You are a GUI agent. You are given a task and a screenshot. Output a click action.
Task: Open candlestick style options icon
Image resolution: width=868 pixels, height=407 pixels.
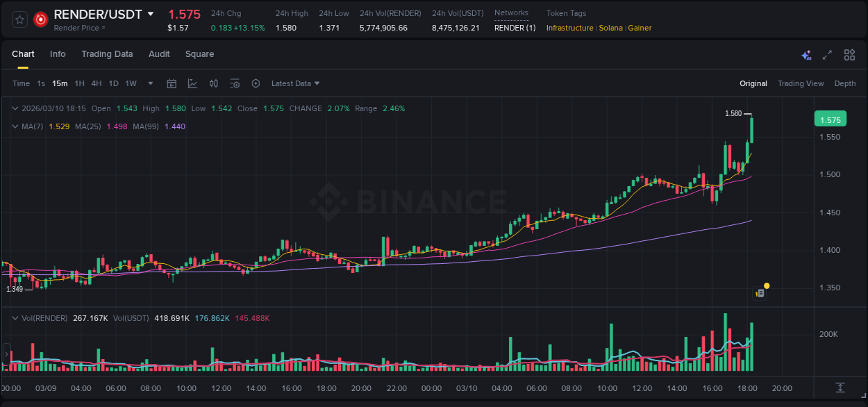tap(213, 83)
